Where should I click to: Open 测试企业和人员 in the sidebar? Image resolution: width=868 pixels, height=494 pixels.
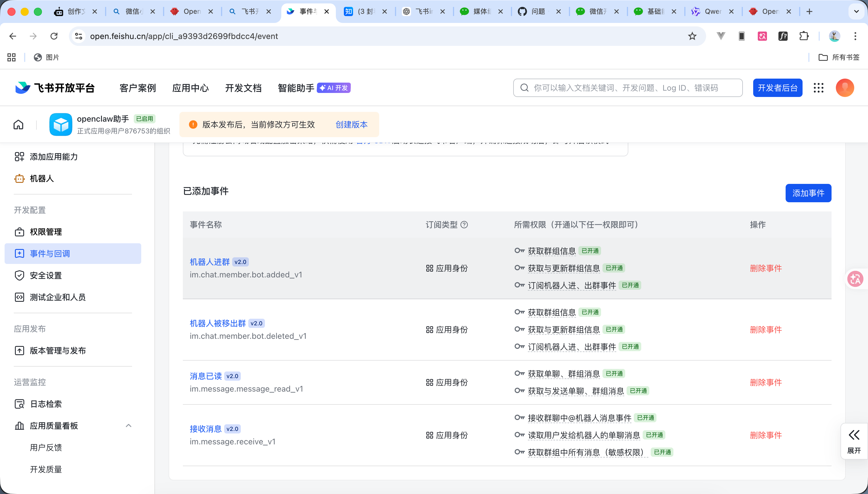58,297
